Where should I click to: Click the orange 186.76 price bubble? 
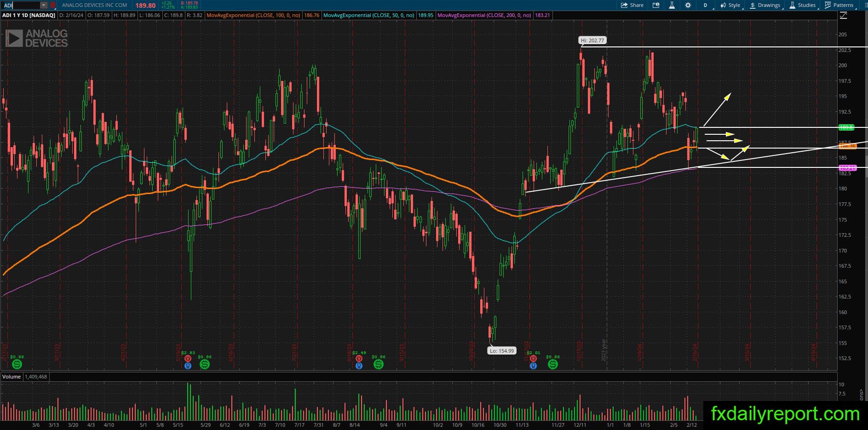point(848,146)
